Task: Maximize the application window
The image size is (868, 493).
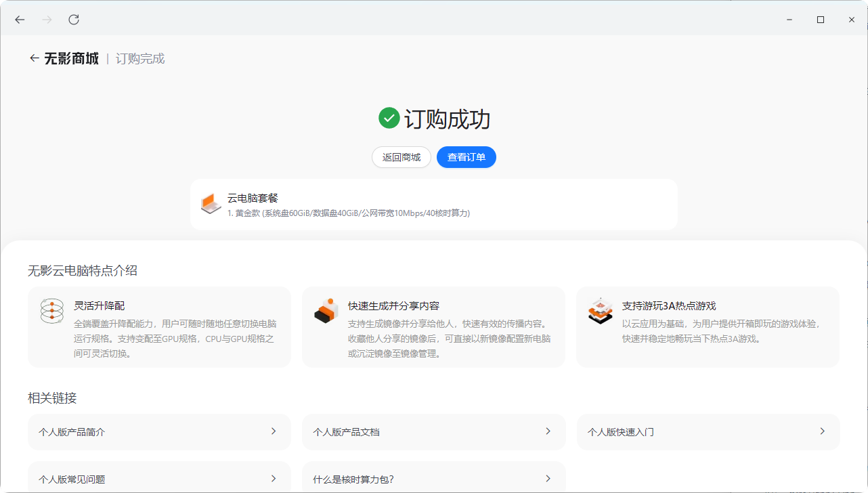Action: point(820,20)
